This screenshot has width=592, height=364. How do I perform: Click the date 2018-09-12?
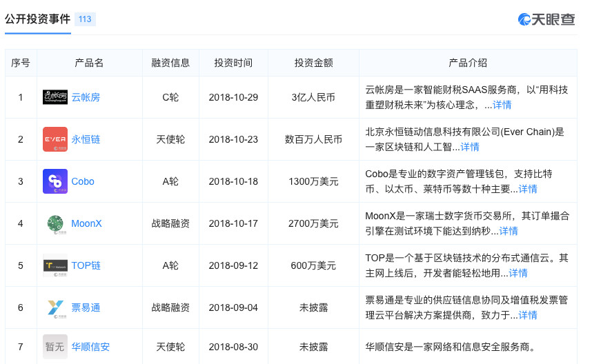click(x=233, y=265)
